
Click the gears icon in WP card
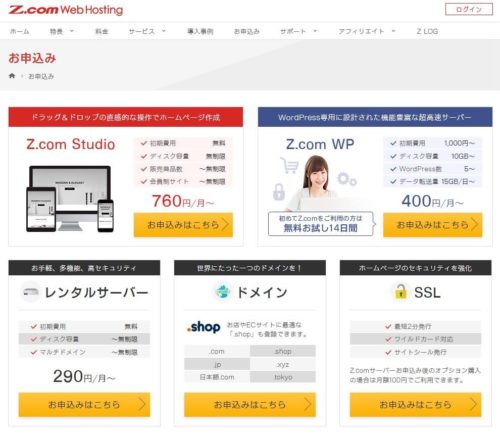(x=347, y=179)
